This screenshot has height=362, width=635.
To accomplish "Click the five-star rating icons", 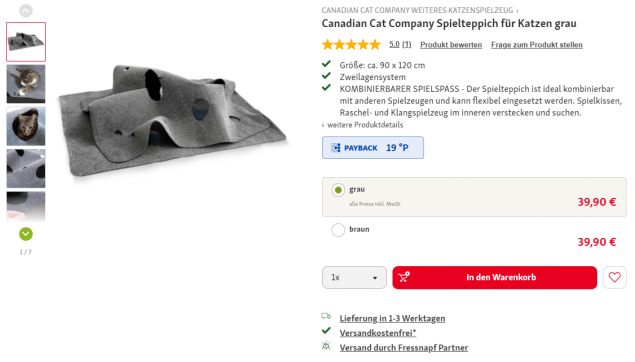I will 352,45.
